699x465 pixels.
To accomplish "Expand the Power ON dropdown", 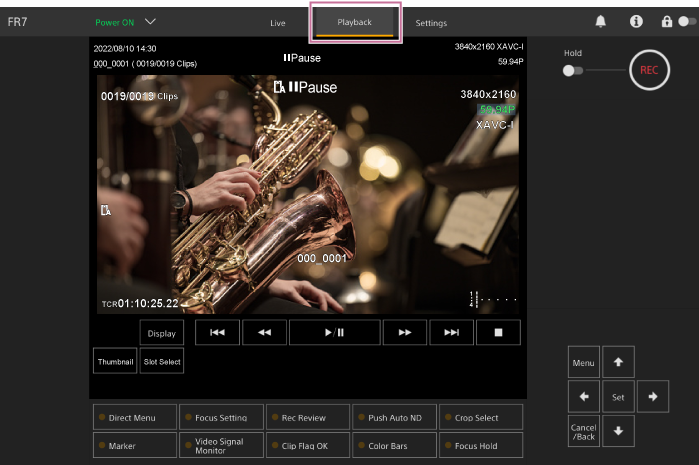I will click(150, 21).
